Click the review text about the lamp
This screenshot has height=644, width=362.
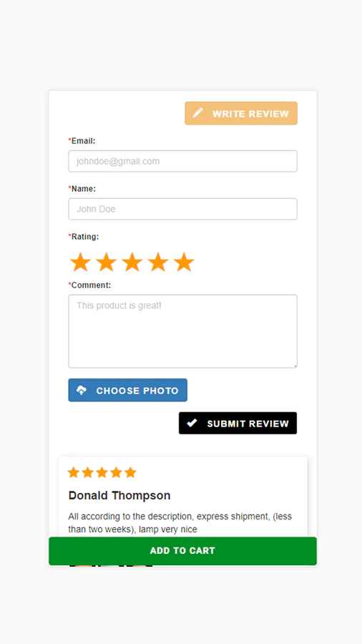(x=180, y=523)
